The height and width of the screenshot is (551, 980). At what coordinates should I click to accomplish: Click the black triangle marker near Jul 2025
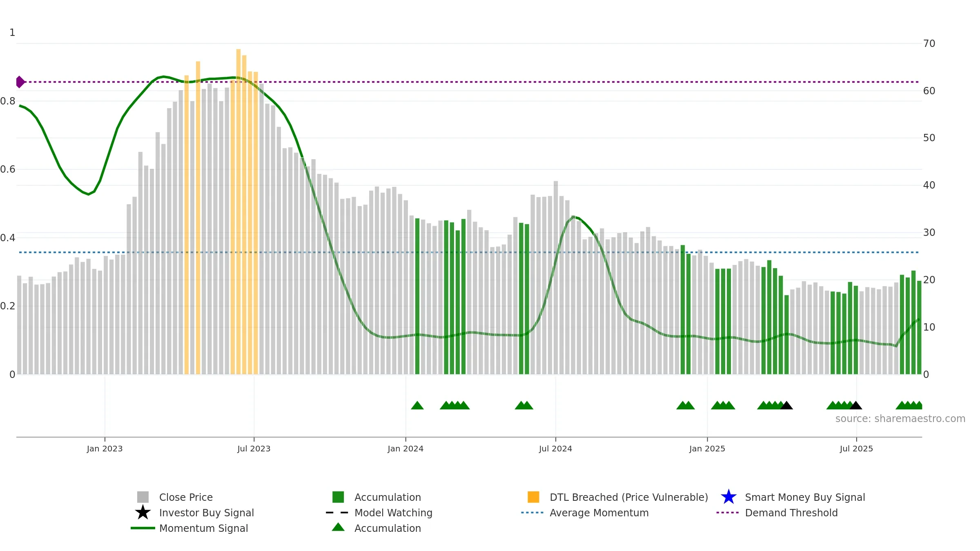tap(856, 405)
